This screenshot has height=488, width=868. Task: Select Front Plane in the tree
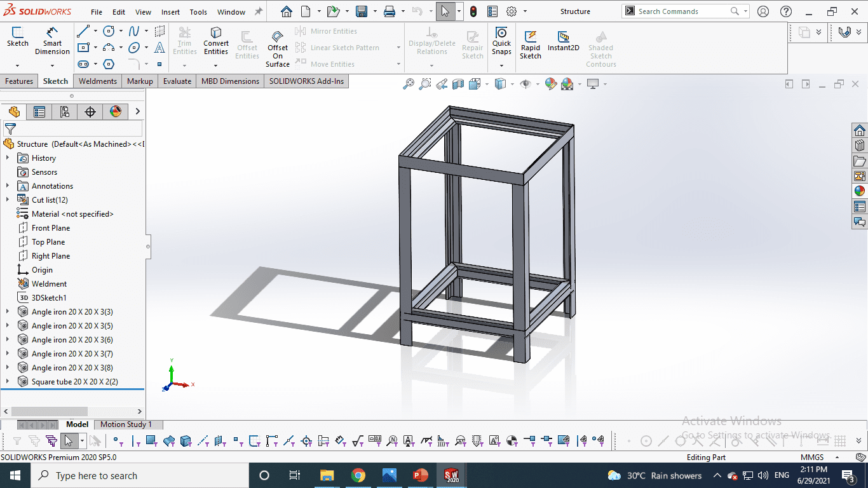pyautogui.click(x=51, y=228)
